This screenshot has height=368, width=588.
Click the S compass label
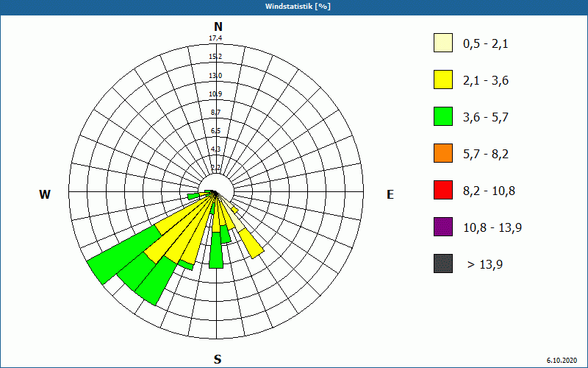(218, 359)
